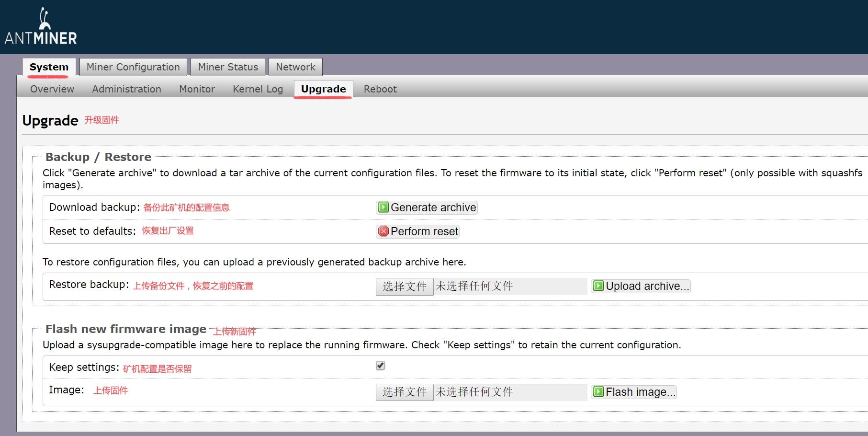Click the Flash image button
The width and height of the screenshot is (868, 436).
(x=633, y=391)
